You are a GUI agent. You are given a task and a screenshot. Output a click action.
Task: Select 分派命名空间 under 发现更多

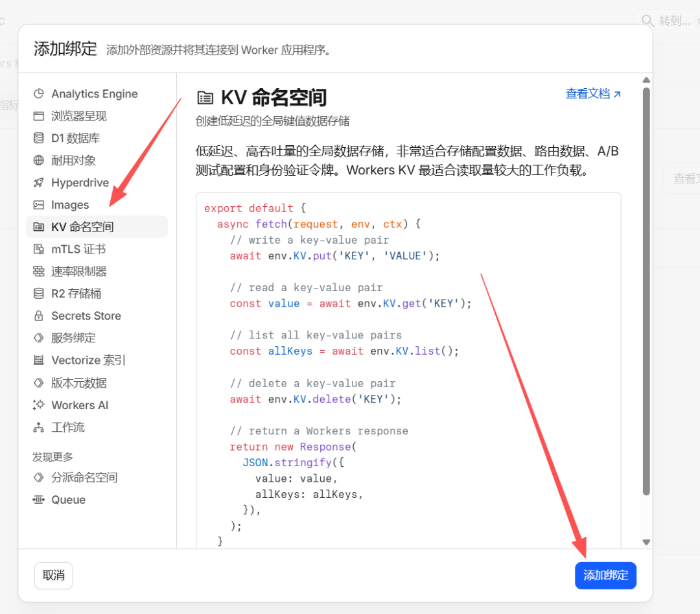[x=97, y=477]
